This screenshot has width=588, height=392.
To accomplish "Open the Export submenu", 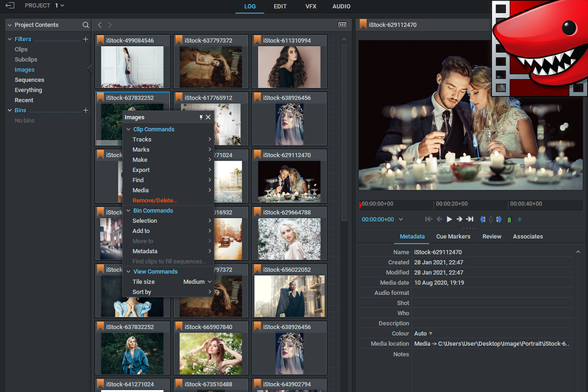I will click(168, 170).
